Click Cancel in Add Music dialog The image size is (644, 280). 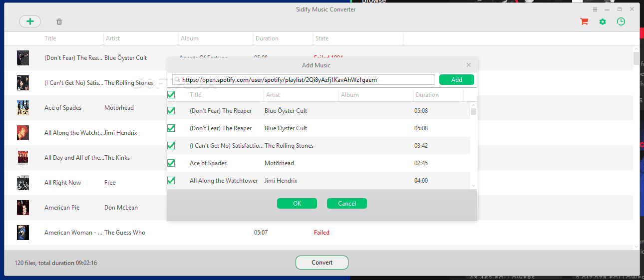click(347, 203)
